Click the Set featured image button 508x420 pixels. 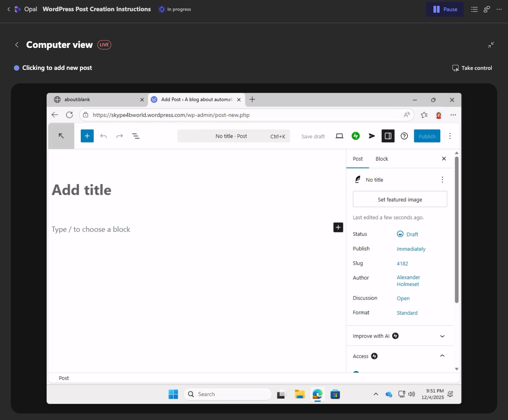pyautogui.click(x=400, y=200)
